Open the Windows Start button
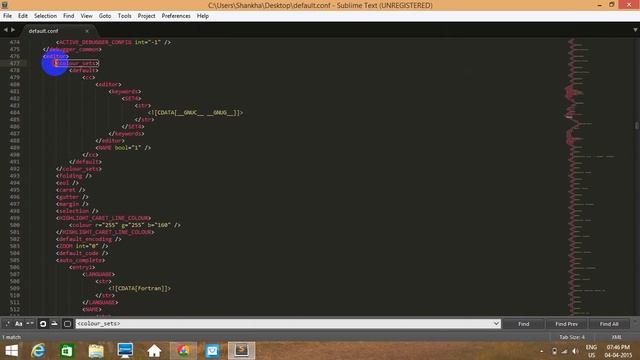 (11, 351)
